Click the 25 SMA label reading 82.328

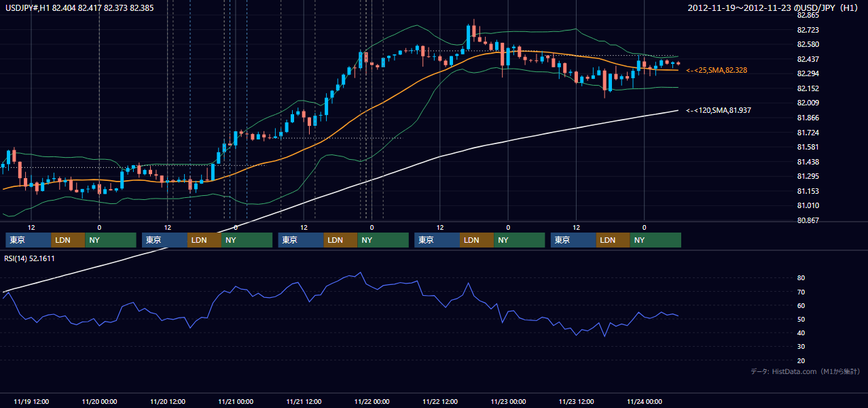(x=717, y=70)
